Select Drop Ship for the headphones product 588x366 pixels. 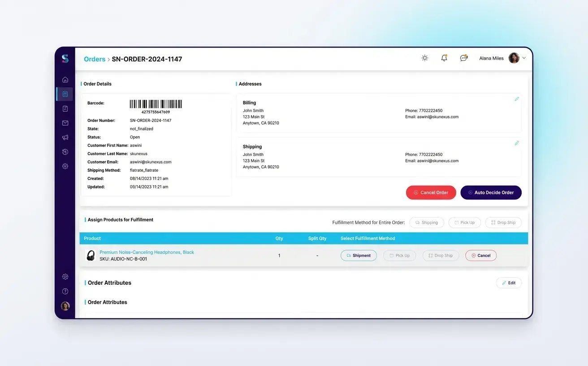[x=440, y=256]
